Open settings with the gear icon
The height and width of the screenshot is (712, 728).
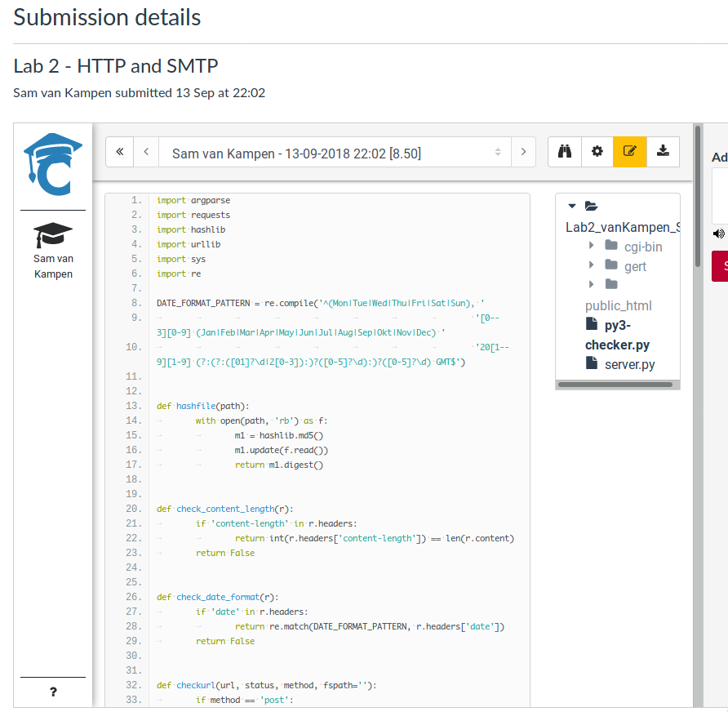coord(597,152)
